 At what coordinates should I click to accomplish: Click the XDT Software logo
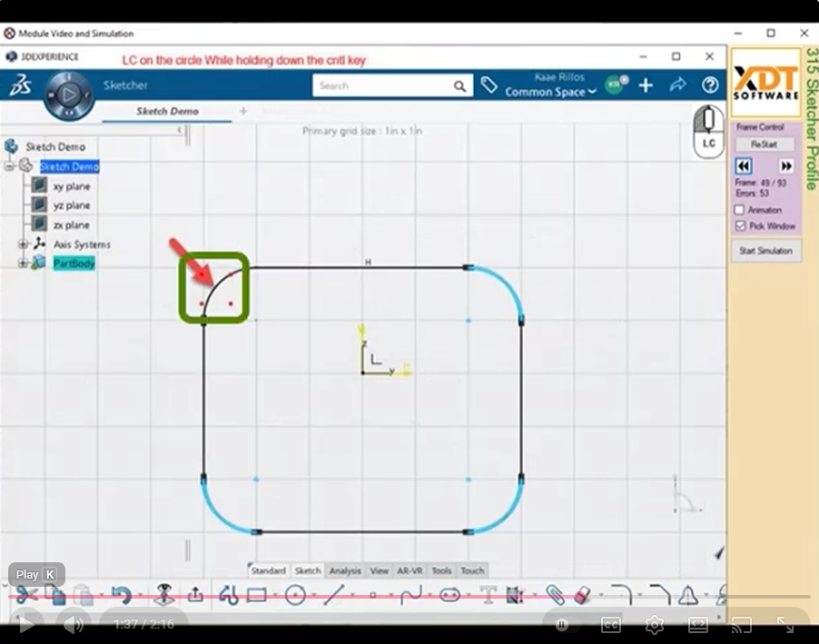click(x=765, y=83)
